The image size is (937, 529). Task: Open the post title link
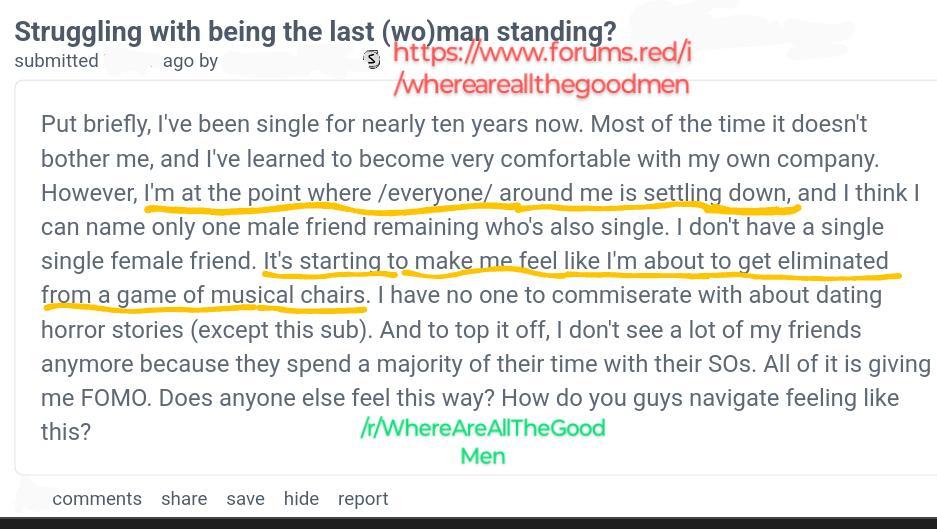point(315,32)
